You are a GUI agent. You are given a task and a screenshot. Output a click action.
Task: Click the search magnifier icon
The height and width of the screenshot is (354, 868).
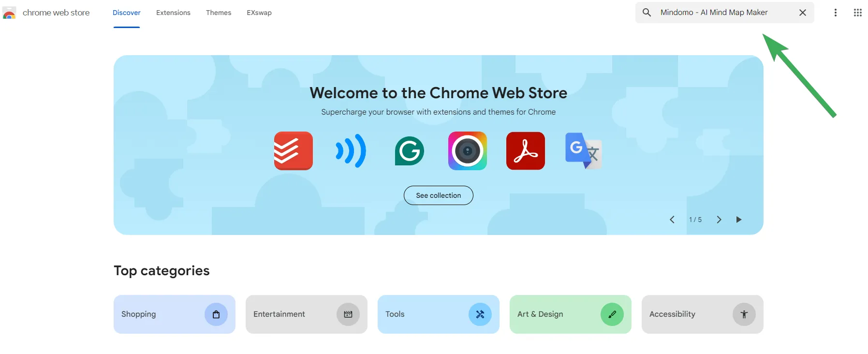point(647,13)
